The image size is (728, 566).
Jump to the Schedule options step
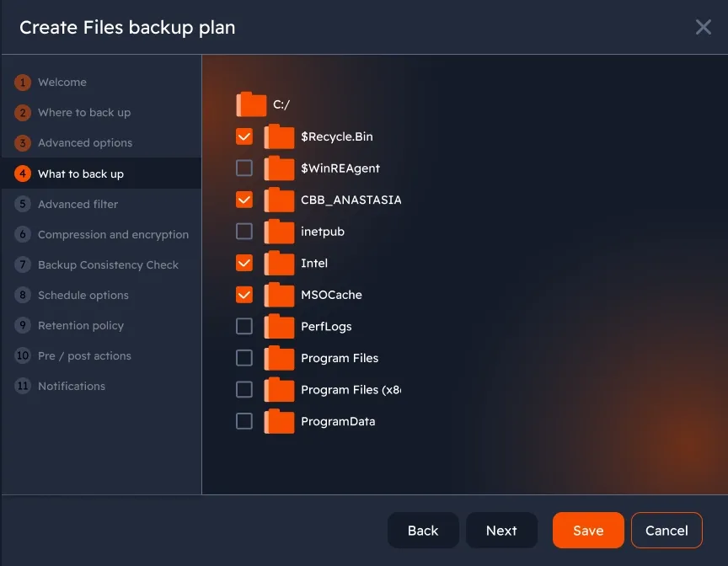pos(83,295)
